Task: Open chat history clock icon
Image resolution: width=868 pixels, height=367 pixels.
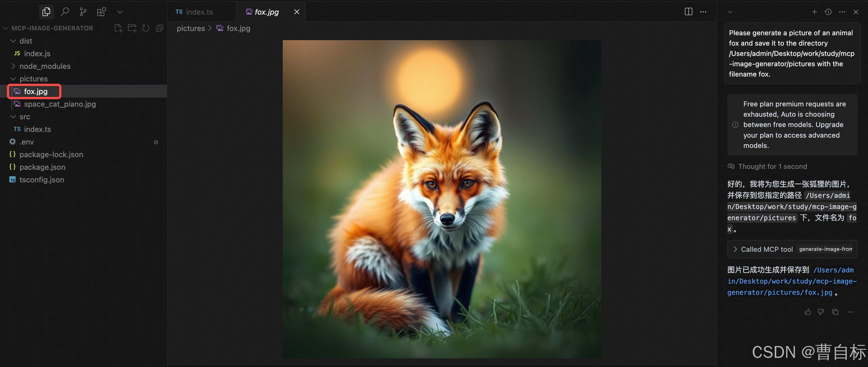Action: 828,12
